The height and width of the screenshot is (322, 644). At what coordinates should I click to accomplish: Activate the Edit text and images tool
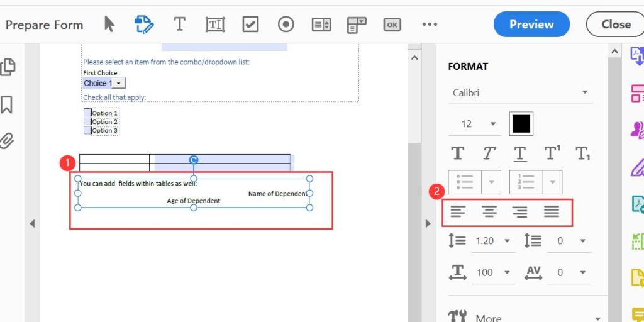pos(144,25)
